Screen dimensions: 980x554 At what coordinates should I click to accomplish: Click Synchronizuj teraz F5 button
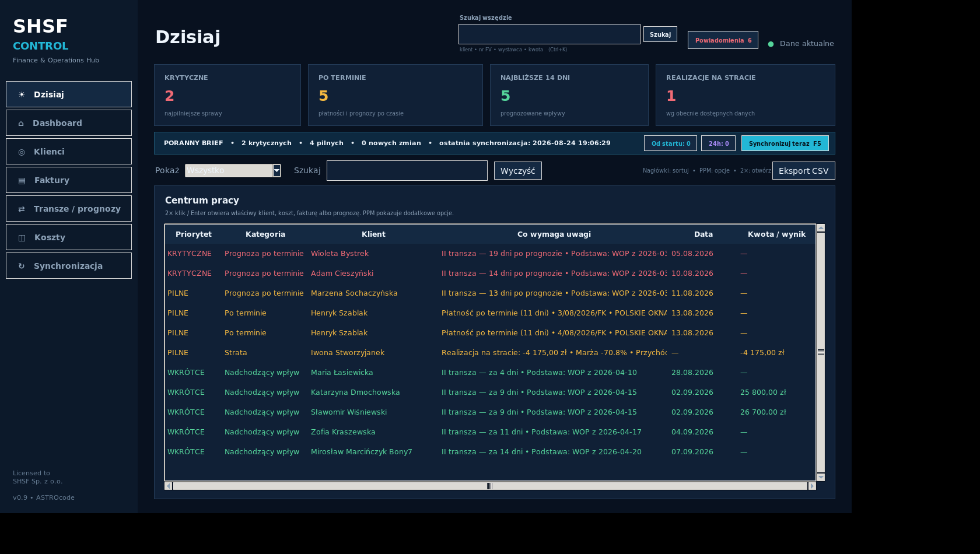click(x=785, y=143)
